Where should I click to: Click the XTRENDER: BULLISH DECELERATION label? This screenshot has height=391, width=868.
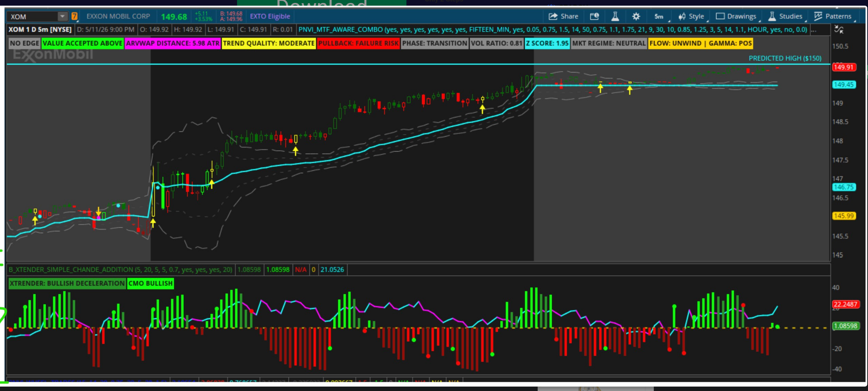coord(67,283)
